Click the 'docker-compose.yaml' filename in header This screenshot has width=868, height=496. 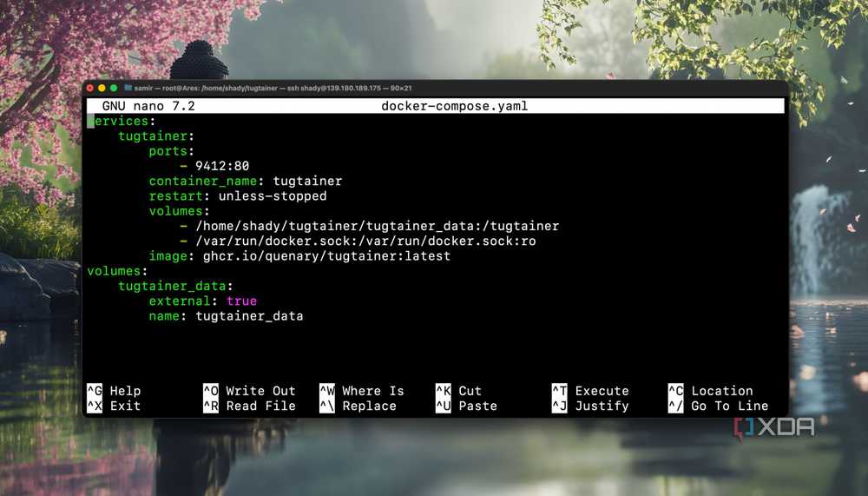coord(455,106)
